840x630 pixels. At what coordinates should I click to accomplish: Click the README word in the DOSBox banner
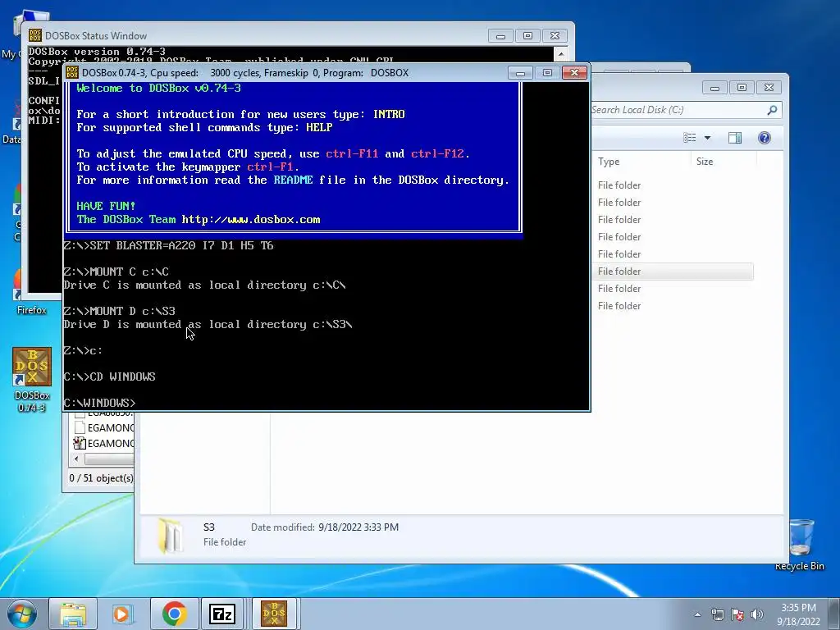click(x=293, y=180)
